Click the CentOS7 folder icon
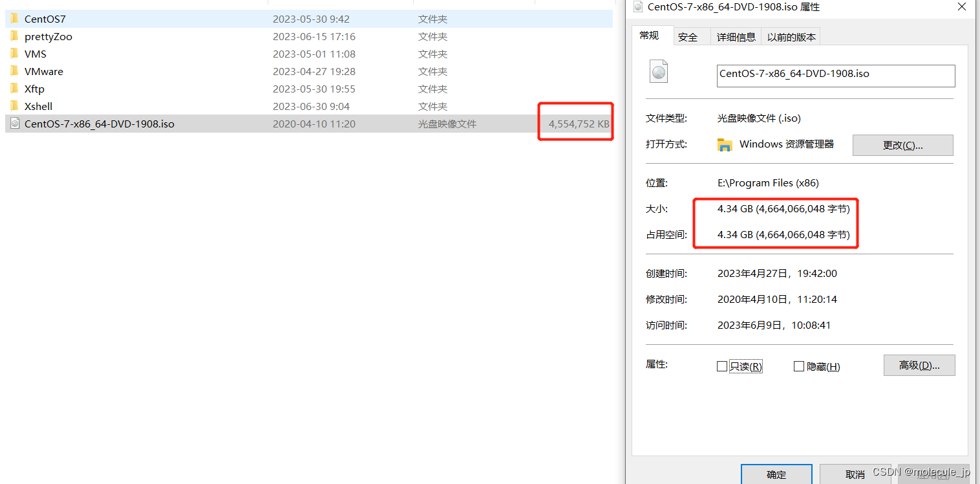Image resolution: width=980 pixels, height=484 pixels. click(x=14, y=19)
